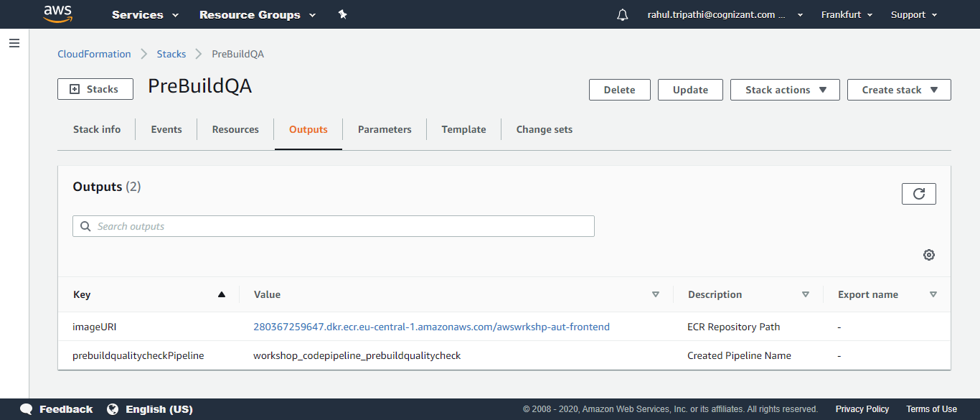Image resolution: width=980 pixels, height=420 pixels.
Task: Switch to the Template tab
Action: pyautogui.click(x=463, y=129)
